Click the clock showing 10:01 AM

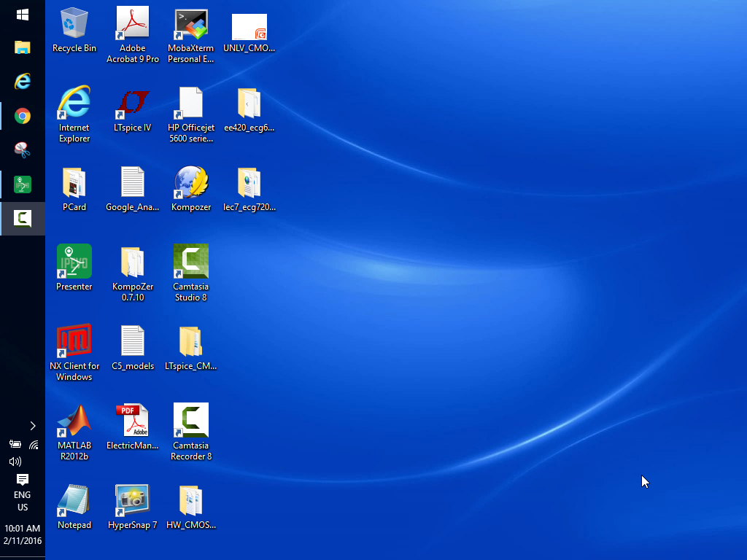(x=23, y=534)
